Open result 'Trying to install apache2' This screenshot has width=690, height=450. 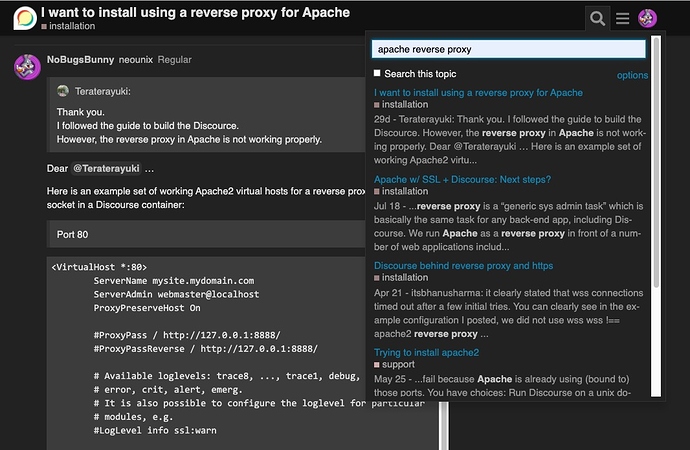426,352
